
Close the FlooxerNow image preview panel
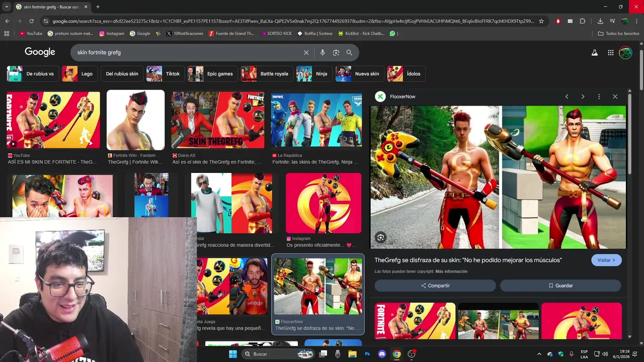tap(615, 97)
